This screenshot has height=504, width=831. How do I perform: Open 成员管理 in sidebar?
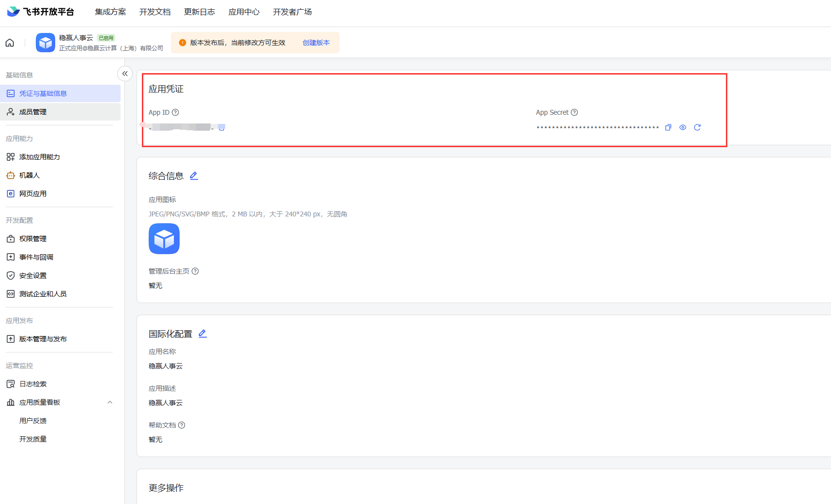point(60,112)
